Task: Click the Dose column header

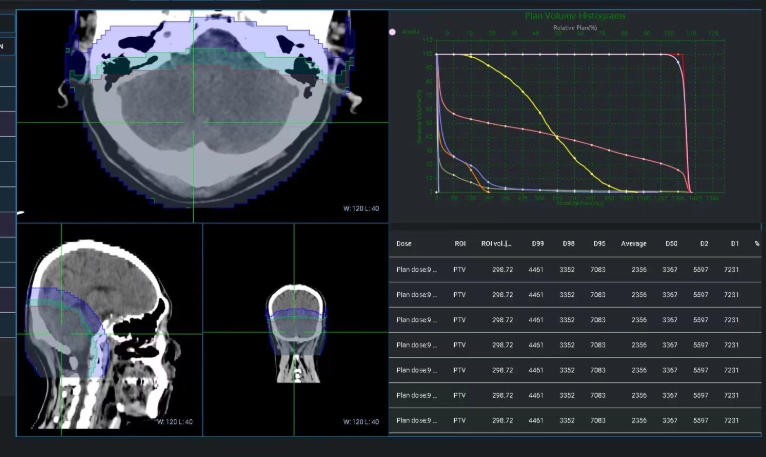Action: [x=404, y=243]
